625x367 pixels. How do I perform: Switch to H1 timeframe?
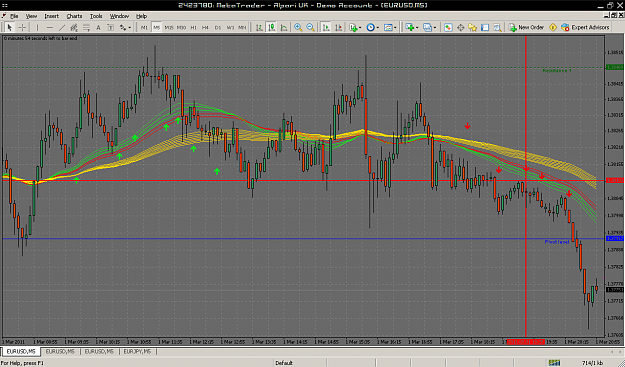click(194, 27)
